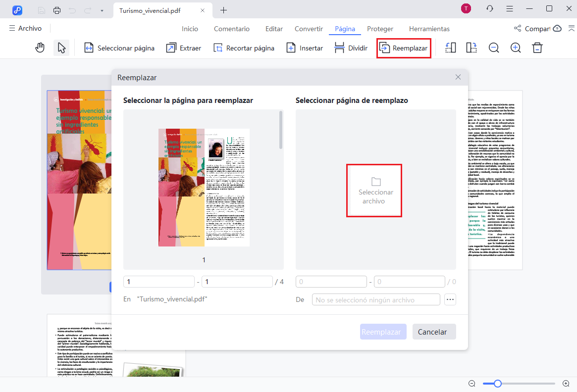
Task: Close the Reemplazar dialog
Action: [x=458, y=77]
